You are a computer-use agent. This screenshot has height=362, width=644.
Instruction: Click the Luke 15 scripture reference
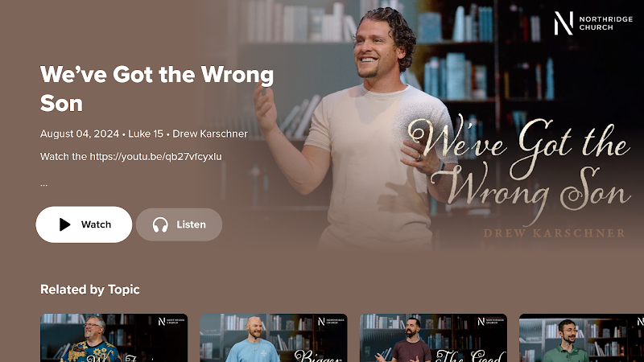pos(146,134)
